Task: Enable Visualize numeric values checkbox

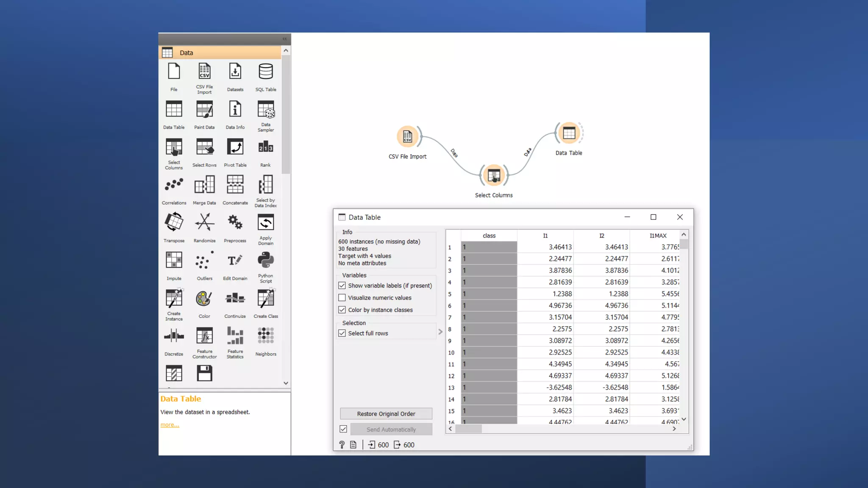Action: click(x=342, y=298)
